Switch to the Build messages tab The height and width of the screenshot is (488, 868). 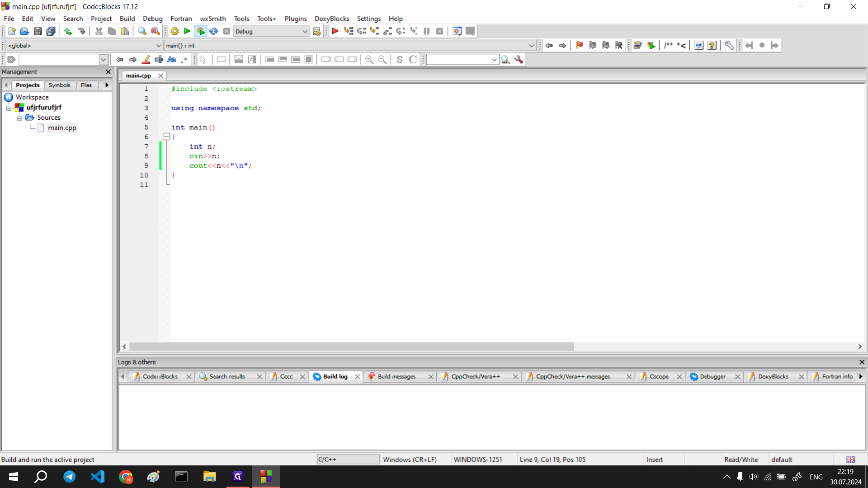pyautogui.click(x=396, y=376)
